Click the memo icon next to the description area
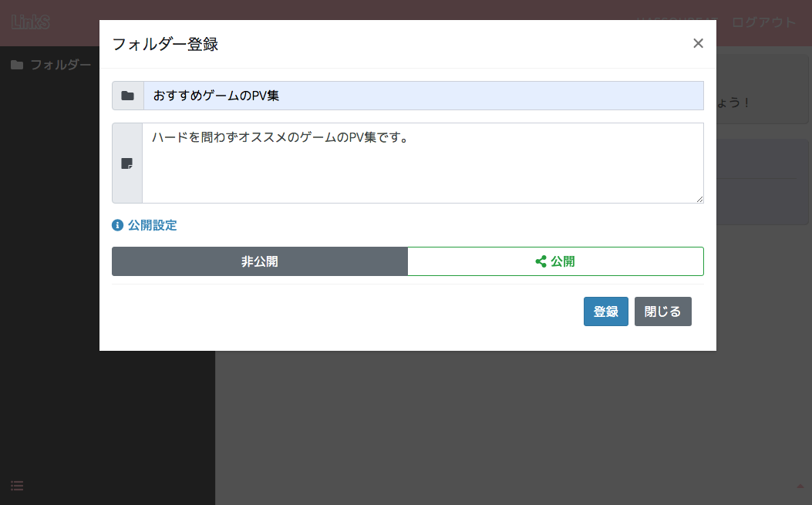Screen dimensions: 812x505 pyautogui.click(x=127, y=163)
